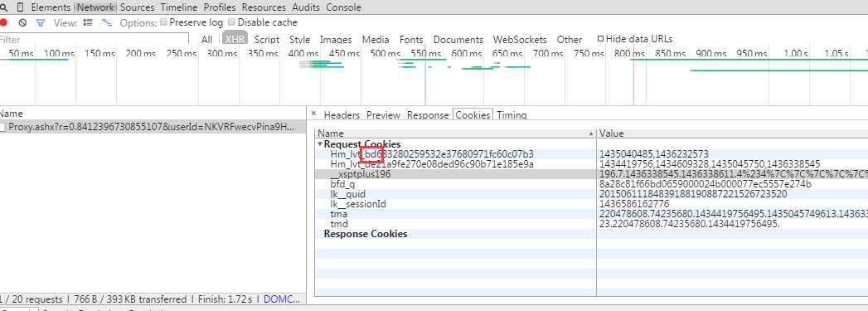Toggle the overview waterfall view icon
This screenshot has width=868, height=311.
click(x=107, y=22)
